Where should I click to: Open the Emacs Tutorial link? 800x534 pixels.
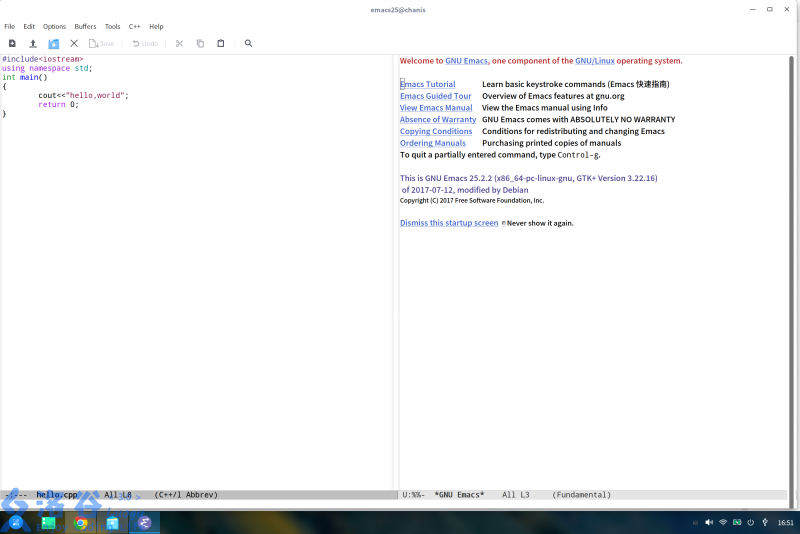click(428, 85)
